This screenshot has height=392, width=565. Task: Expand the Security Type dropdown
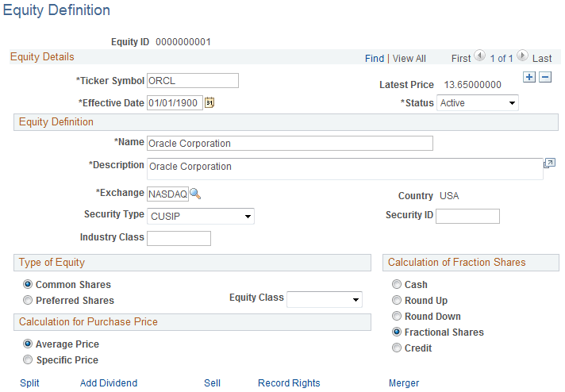pos(201,216)
